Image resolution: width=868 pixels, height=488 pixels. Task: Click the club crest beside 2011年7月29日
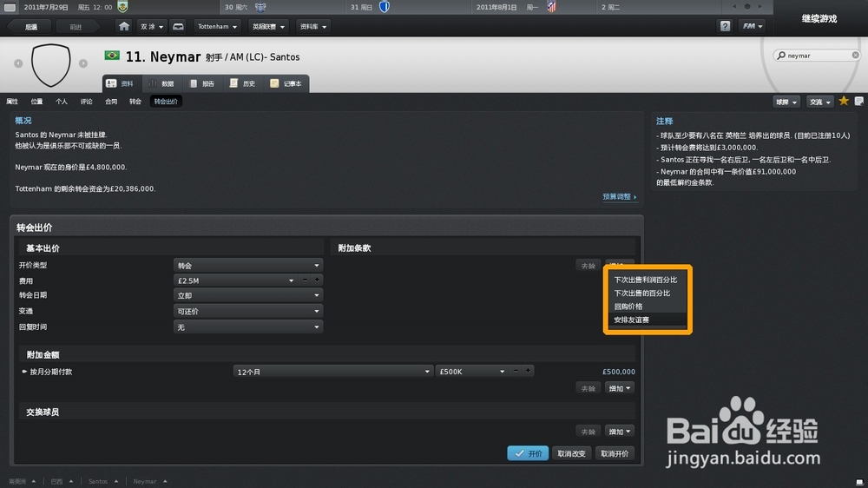tap(123, 7)
